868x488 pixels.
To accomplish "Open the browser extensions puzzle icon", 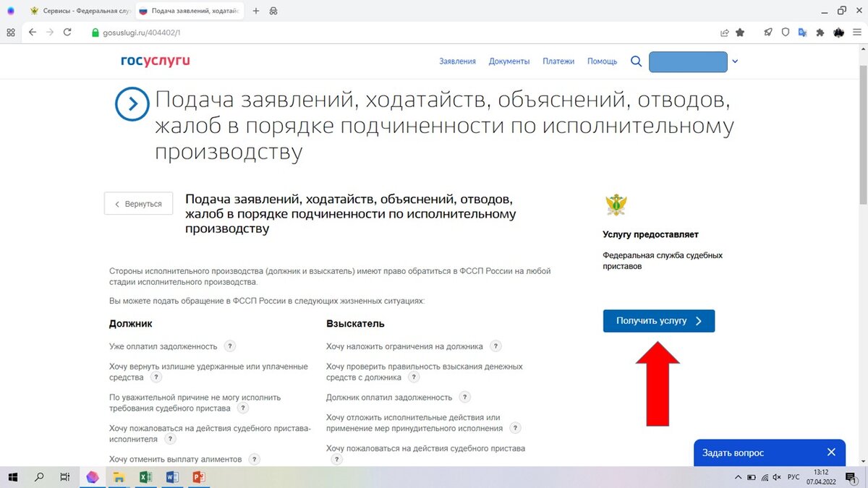I will coord(820,33).
